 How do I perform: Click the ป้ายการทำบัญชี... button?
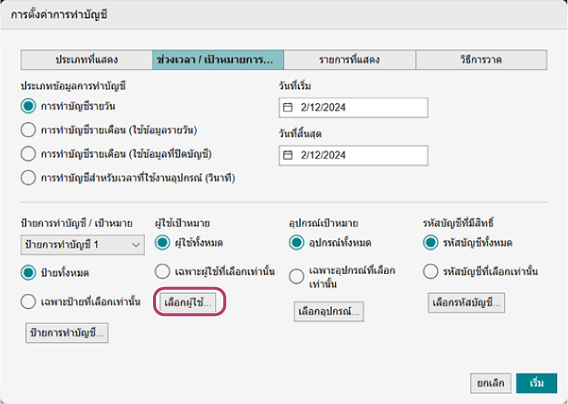point(67,333)
